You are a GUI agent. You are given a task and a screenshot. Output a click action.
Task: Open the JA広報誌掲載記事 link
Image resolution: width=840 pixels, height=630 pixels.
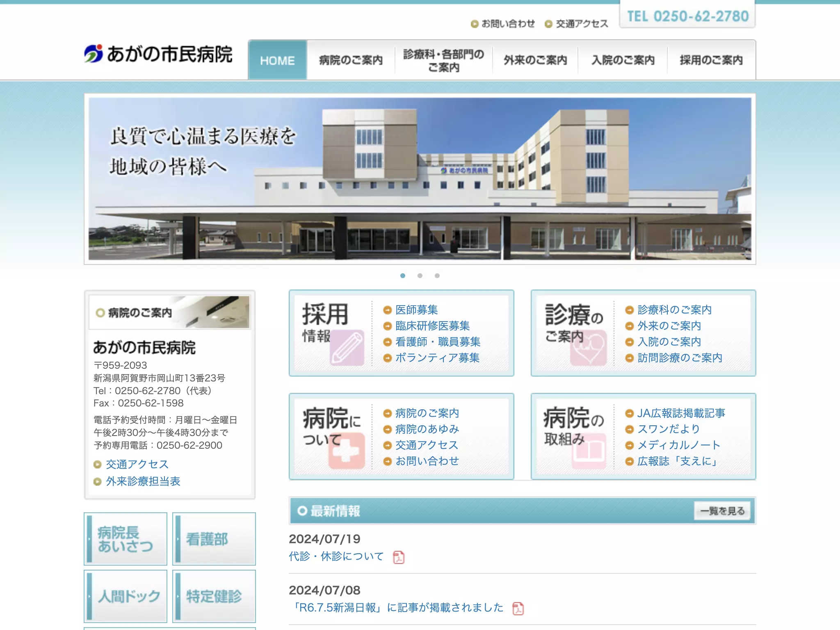point(681,413)
